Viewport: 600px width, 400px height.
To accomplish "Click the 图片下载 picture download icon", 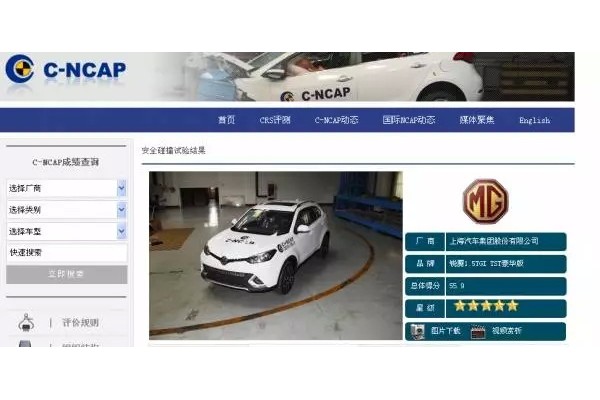I will pyautogui.click(x=417, y=331).
